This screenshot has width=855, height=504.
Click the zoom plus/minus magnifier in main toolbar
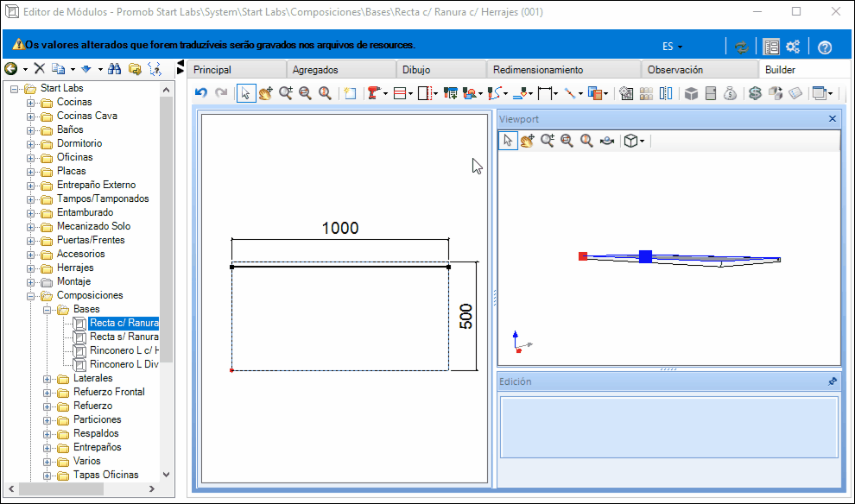coord(286,93)
